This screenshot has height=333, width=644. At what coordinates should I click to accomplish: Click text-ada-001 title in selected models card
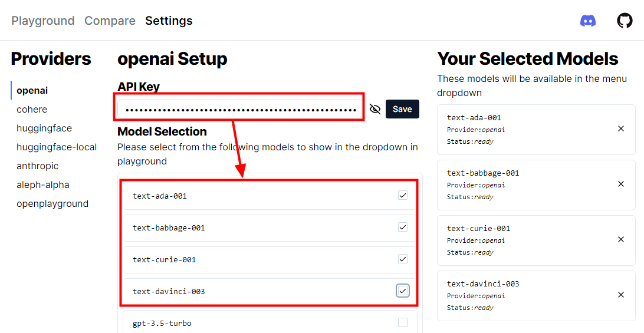pyautogui.click(x=474, y=117)
